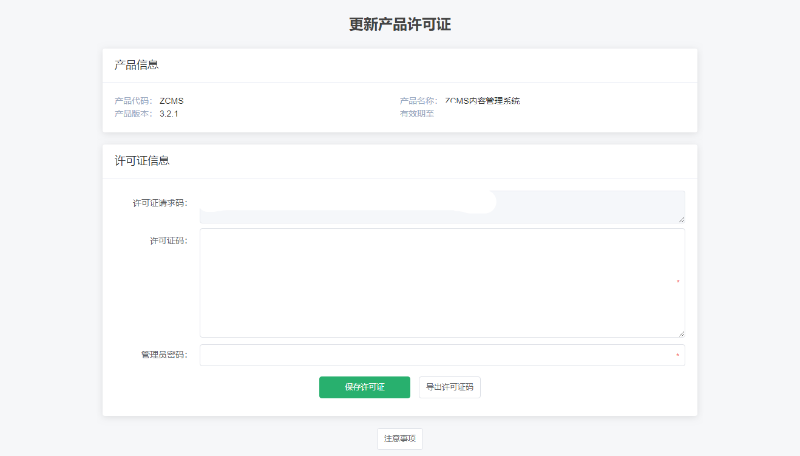The width and height of the screenshot is (800, 456).
Task: Select the product code value ZCMS
Action: click(x=171, y=101)
